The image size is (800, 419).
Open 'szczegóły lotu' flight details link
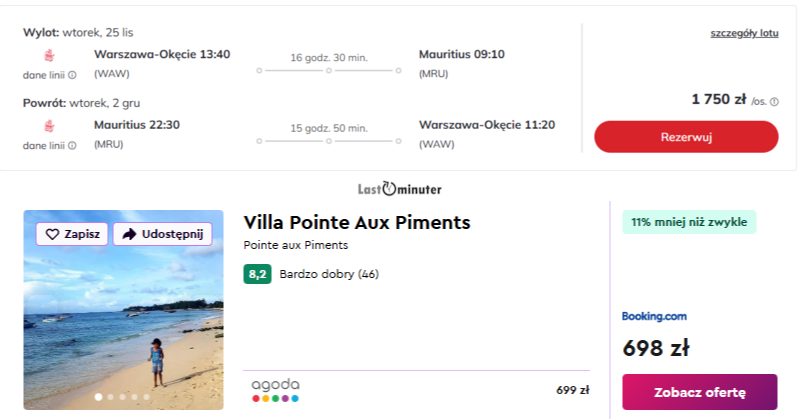(x=744, y=33)
